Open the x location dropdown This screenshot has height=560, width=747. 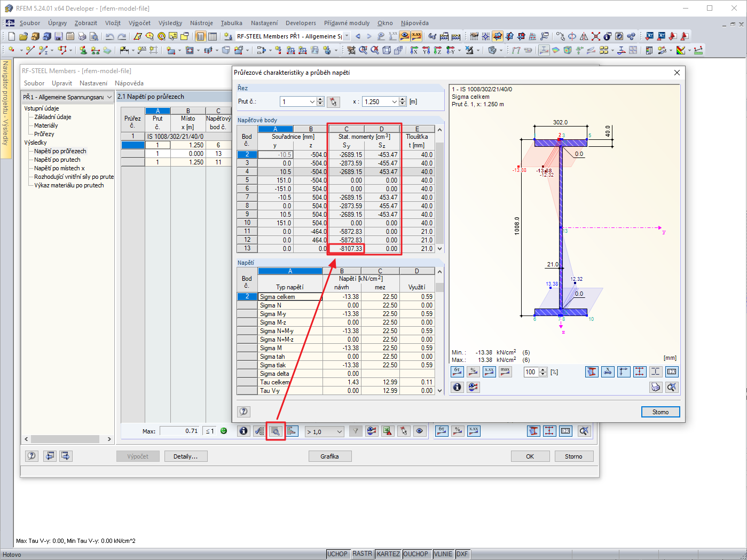[x=395, y=101]
